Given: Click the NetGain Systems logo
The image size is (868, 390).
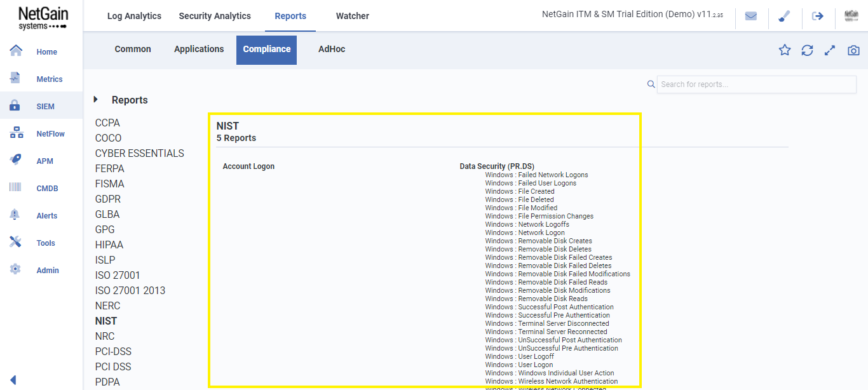Looking at the screenshot, I should click(43, 17).
